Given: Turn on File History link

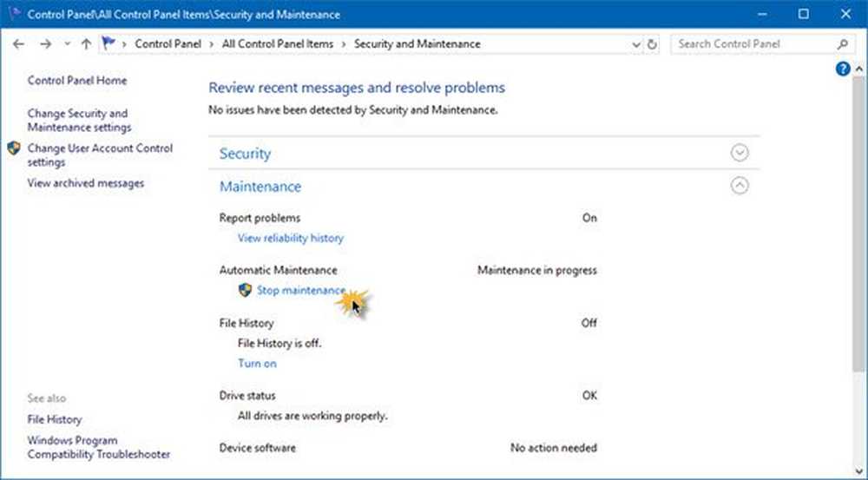Looking at the screenshot, I should (x=257, y=363).
